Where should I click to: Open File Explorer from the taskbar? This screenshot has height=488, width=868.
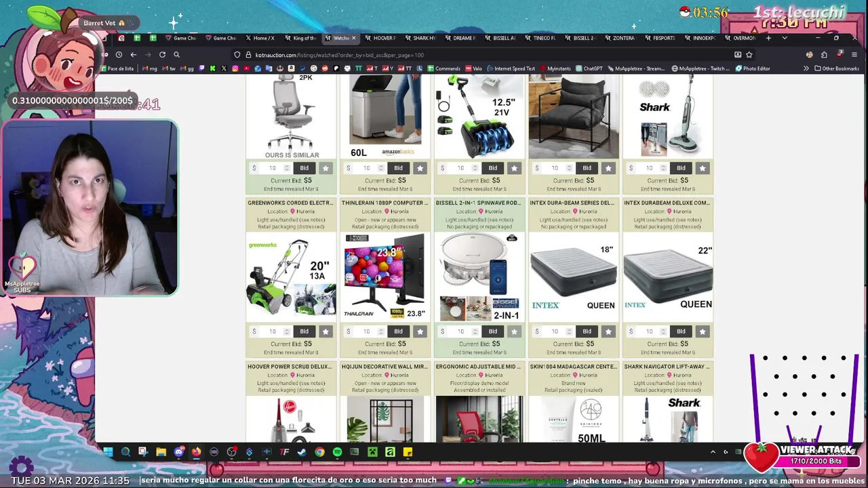click(161, 452)
